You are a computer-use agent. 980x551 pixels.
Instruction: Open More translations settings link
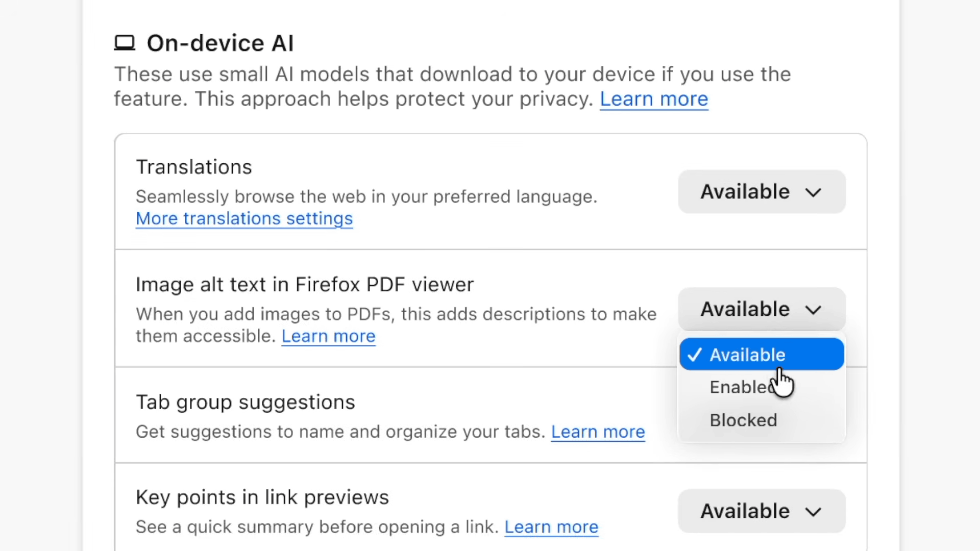[x=244, y=219]
